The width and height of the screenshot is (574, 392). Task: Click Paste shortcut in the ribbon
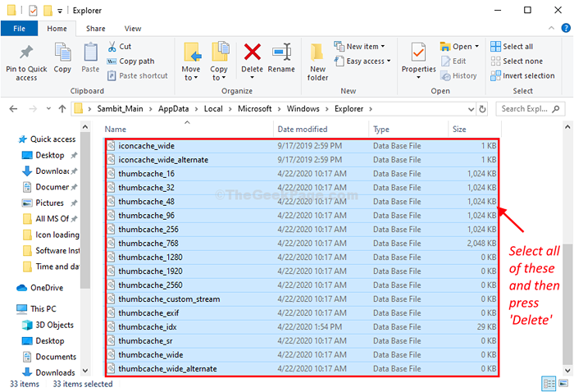coord(137,75)
